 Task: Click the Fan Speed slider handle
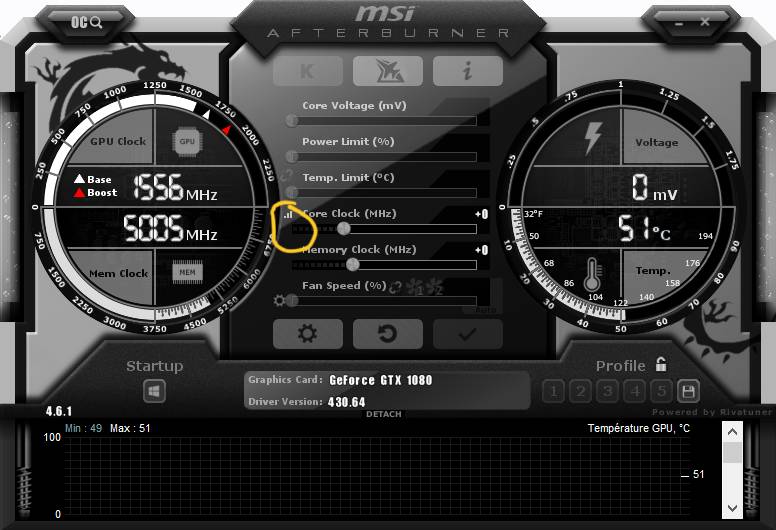[292, 300]
